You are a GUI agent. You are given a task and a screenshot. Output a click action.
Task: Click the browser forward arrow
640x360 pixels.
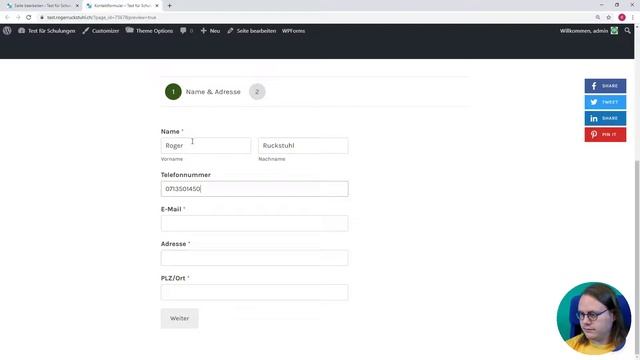[x=18, y=18]
